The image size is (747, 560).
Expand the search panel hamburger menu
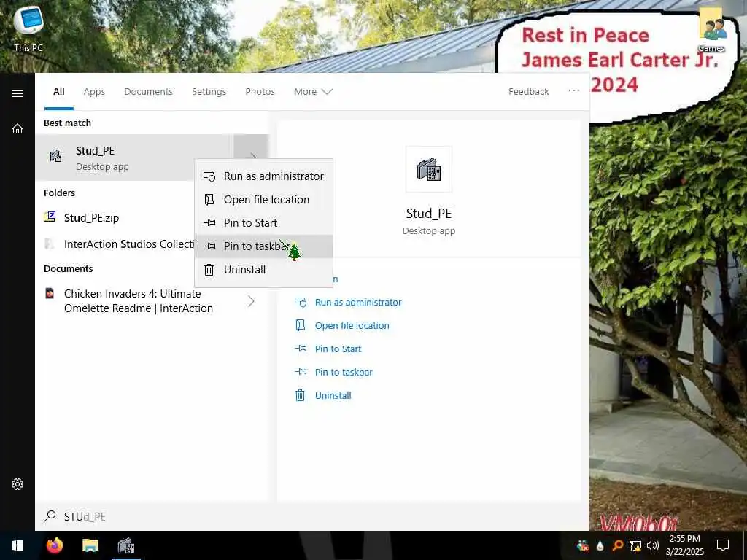pos(18,93)
